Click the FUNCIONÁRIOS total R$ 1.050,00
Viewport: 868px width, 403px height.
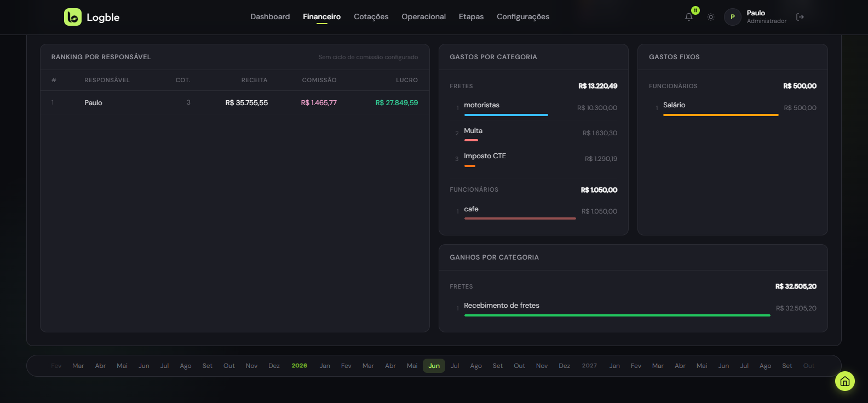point(599,190)
